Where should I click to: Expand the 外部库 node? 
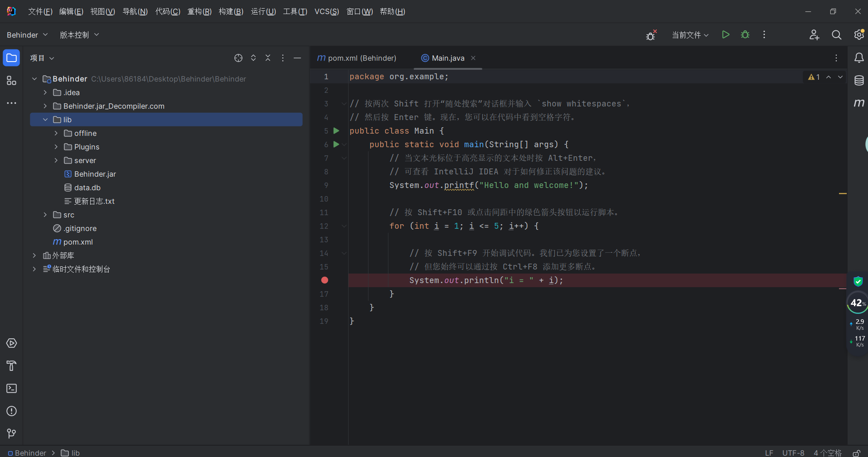point(34,255)
